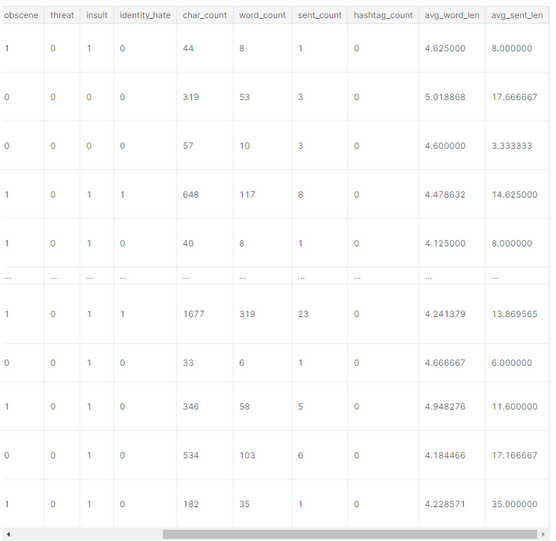
Task: Click the horizontal scrollbar thumb
Action: click(350, 534)
